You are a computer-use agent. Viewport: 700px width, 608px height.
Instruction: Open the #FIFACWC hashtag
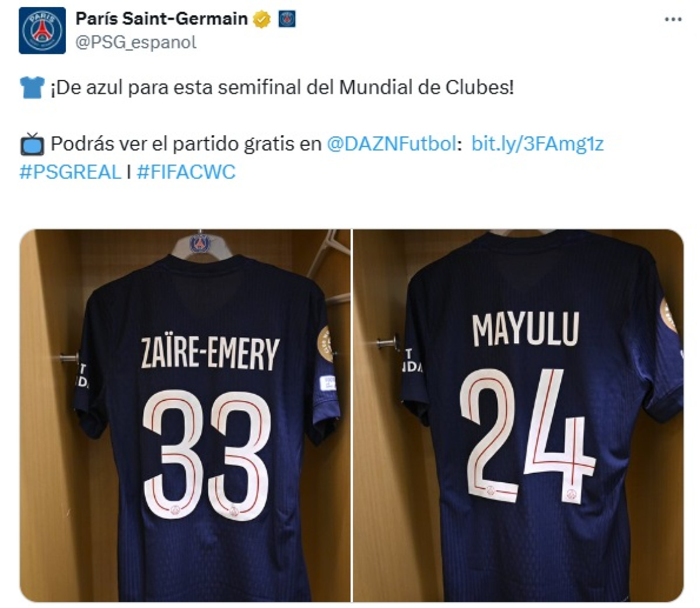click(x=186, y=172)
